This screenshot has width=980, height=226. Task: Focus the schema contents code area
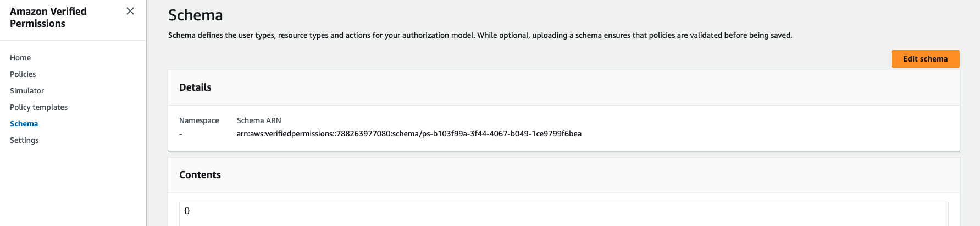(564, 214)
